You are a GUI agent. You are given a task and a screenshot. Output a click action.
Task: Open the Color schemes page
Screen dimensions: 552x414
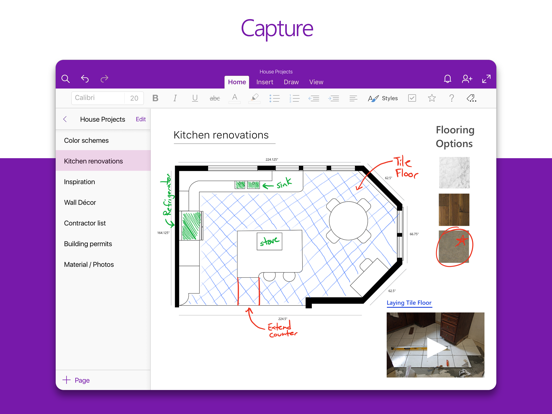103,140
